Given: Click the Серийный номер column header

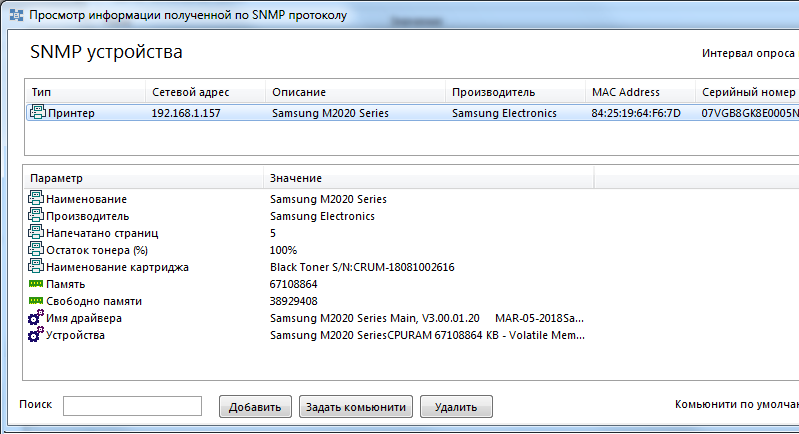Looking at the screenshot, I should click(748, 92).
